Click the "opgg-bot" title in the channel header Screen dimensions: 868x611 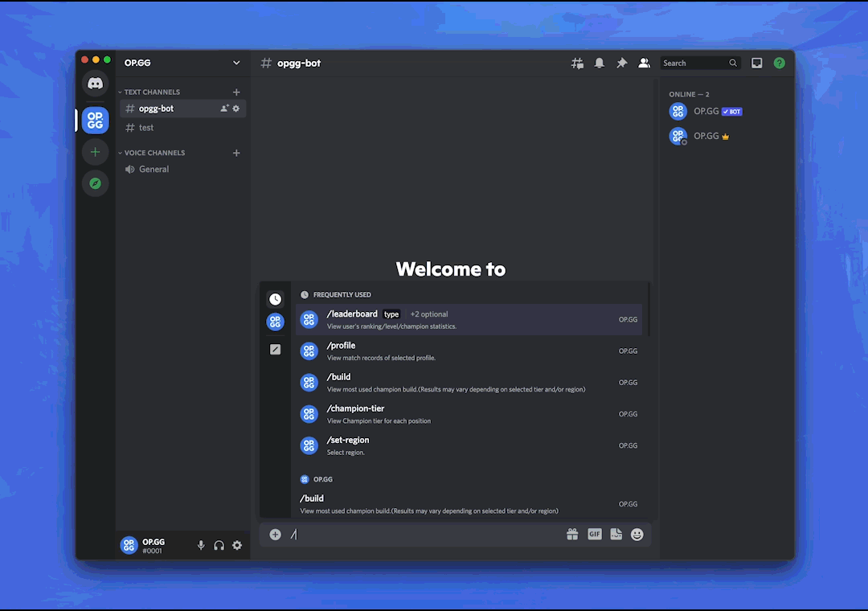coord(299,64)
